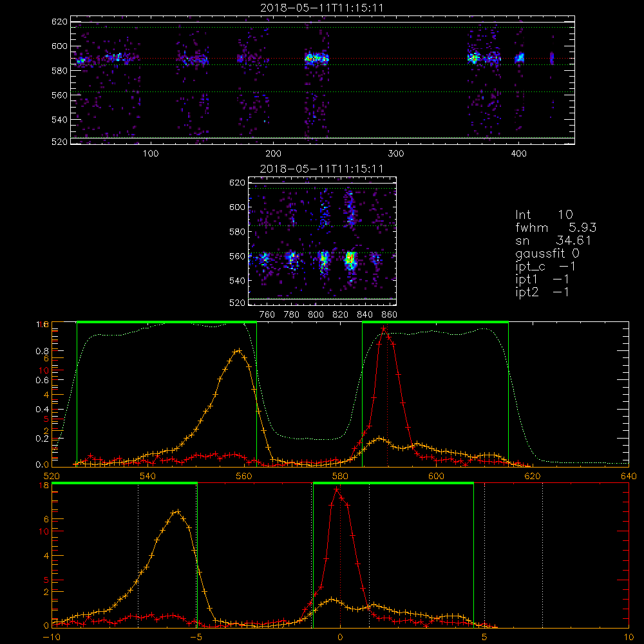Click the '780' x-axis label of middle plot

292,315
